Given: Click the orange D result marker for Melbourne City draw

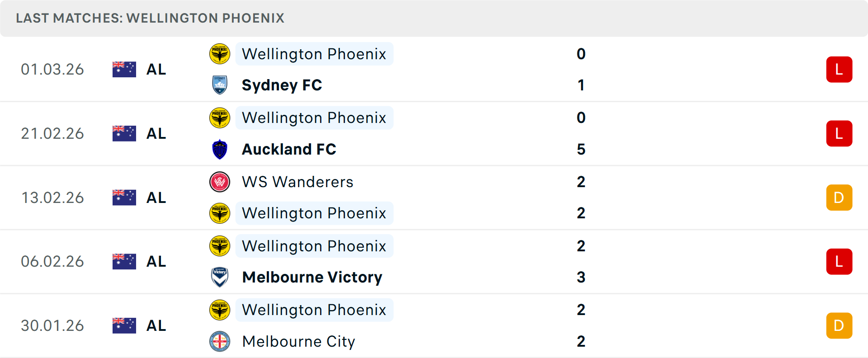Looking at the screenshot, I should point(839,325).
